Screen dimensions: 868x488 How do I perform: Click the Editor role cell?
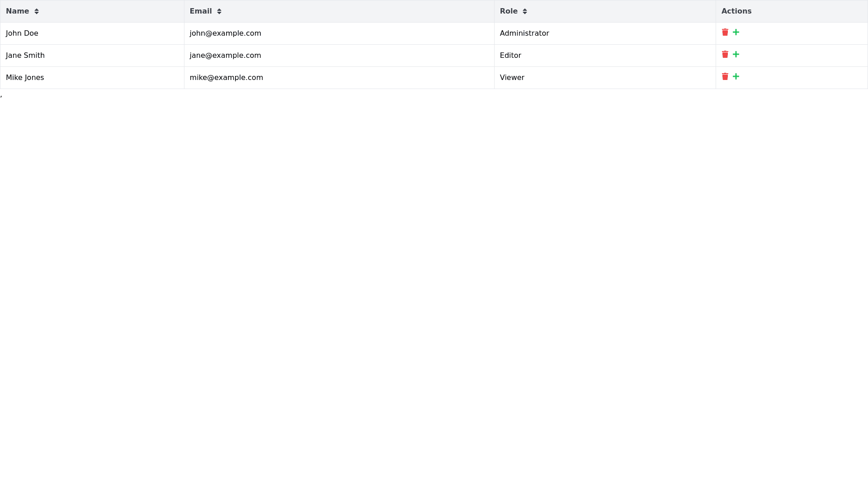click(510, 56)
